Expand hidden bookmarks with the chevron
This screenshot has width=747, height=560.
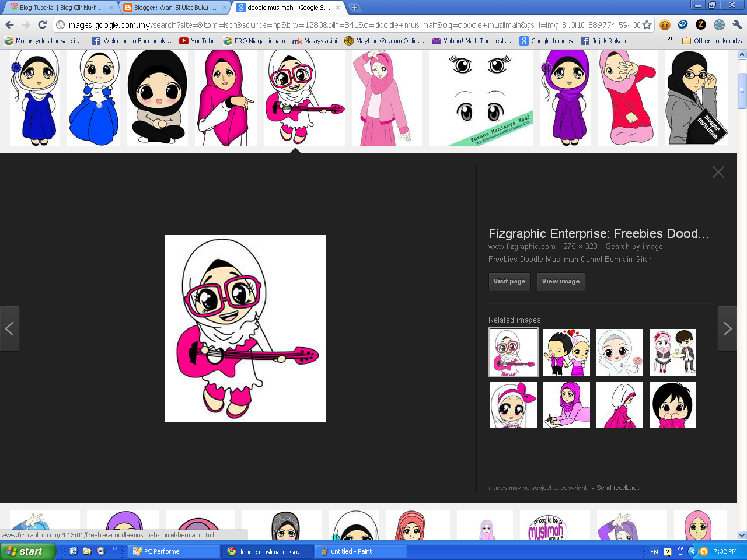coord(670,40)
